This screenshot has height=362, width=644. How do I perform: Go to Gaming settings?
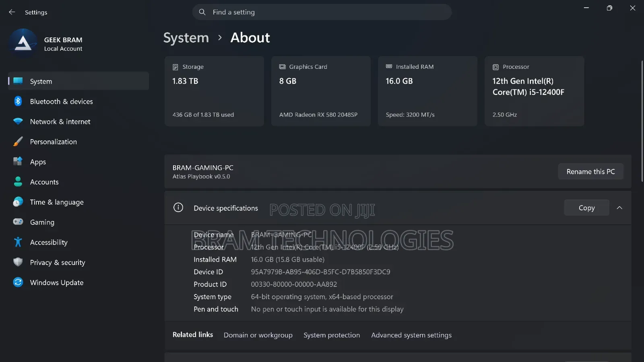point(78,222)
